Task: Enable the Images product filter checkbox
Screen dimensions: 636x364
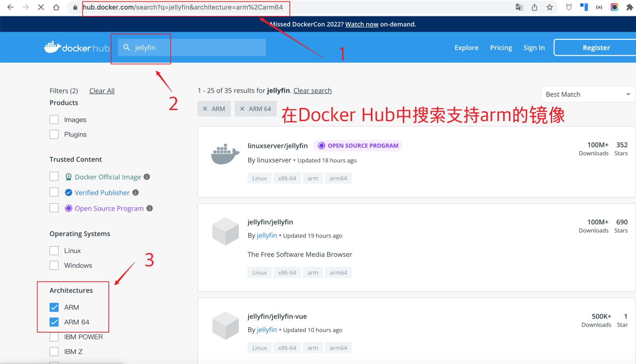Action: [54, 119]
